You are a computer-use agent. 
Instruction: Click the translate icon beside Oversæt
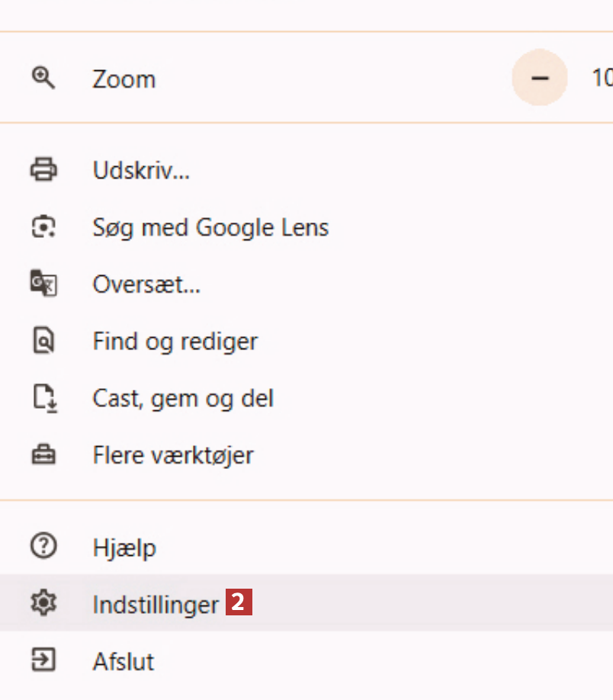coord(43,284)
